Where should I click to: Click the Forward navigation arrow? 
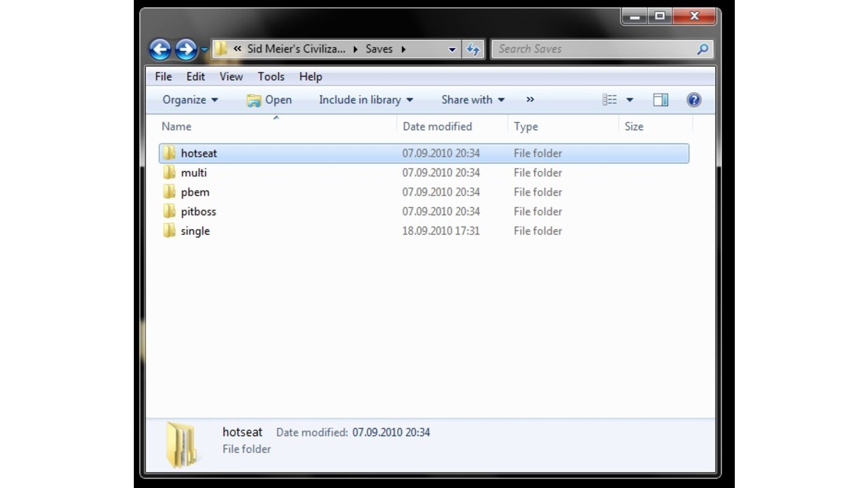tap(186, 49)
